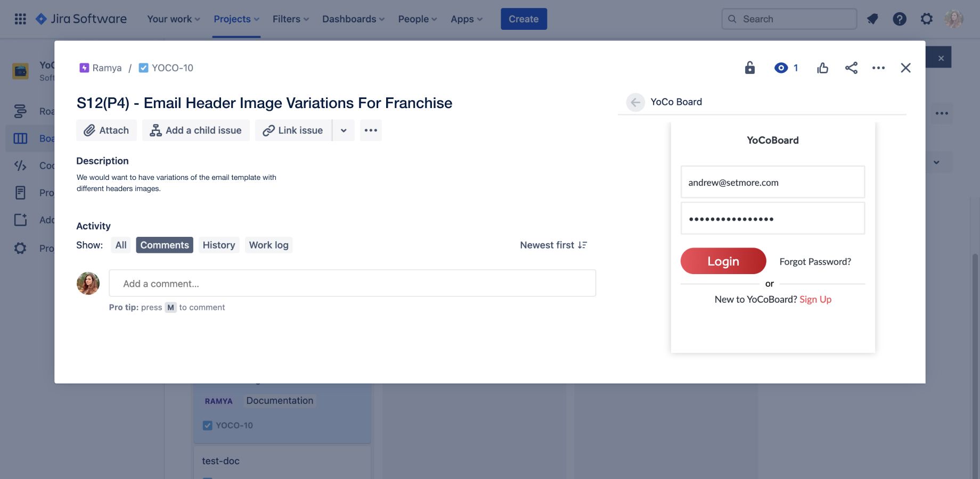Viewport: 980px width, 479px height.
Task: Open the more options ellipsis beside Link issue
Action: 371,130
